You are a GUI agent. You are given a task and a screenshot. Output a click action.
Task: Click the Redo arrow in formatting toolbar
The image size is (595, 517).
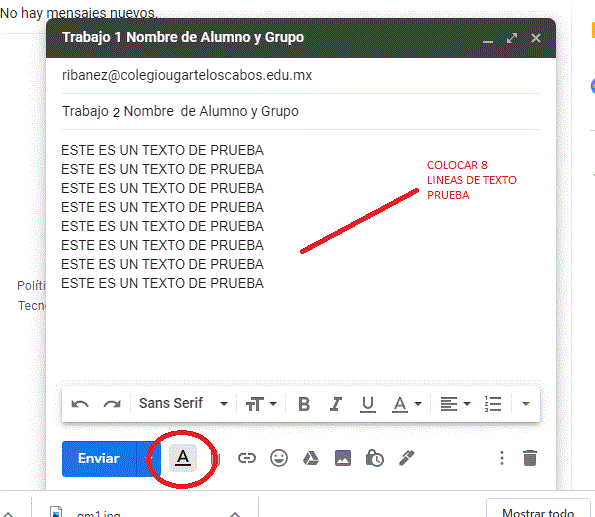pyautogui.click(x=112, y=404)
